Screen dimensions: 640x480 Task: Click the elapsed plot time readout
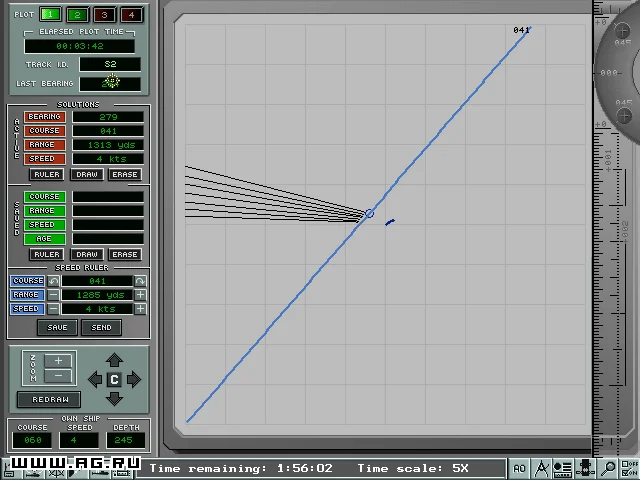tap(80, 46)
